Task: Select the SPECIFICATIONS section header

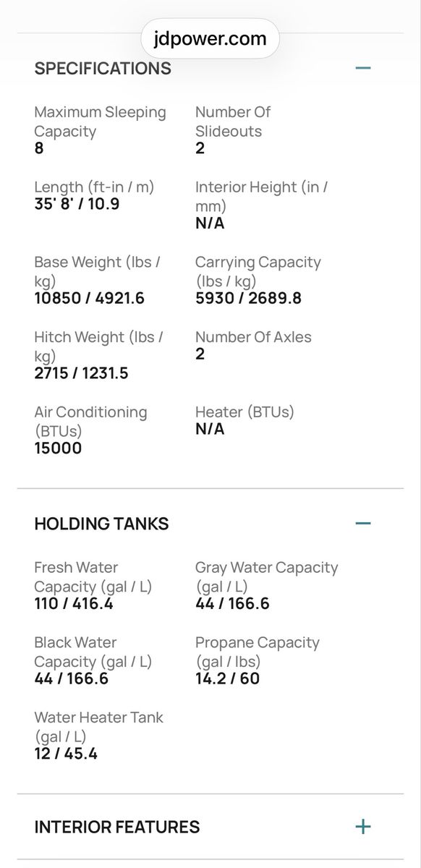Action: click(x=103, y=69)
